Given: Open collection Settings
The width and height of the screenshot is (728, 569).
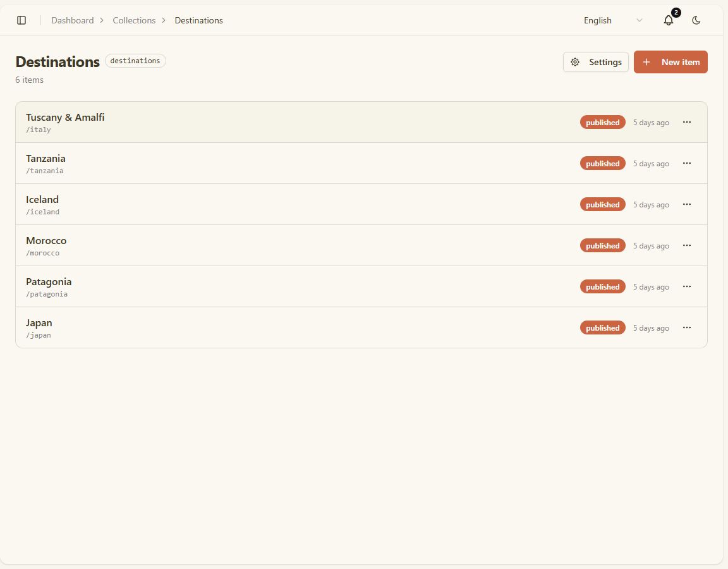Looking at the screenshot, I should pos(596,62).
